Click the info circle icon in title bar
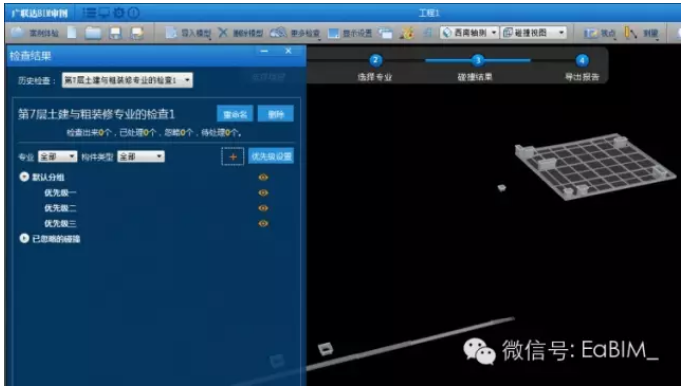This screenshot has height=387, width=683. point(133,13)
